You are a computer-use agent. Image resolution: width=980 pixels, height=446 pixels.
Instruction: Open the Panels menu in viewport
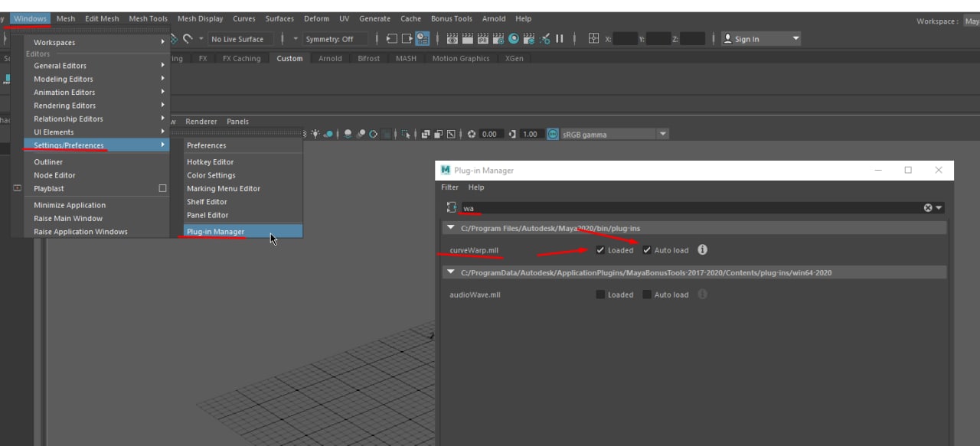click(x=237, y=122)
